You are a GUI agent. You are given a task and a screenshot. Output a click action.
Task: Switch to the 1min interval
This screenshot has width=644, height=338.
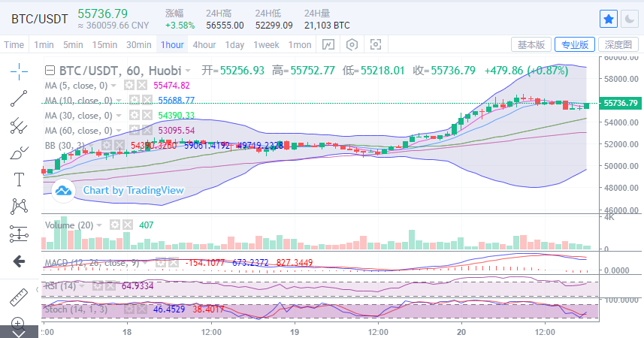click(x=44, y=45)
